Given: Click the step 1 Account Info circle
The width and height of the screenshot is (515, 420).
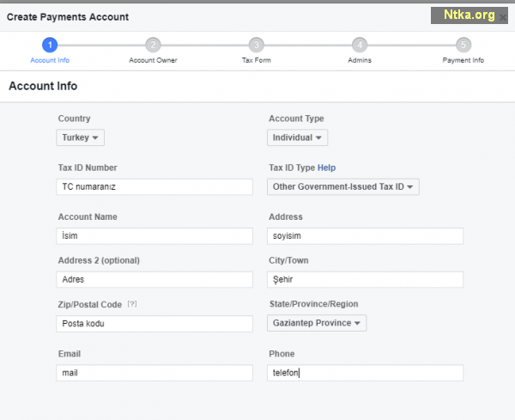Looking at the screenshot, I should 50,46.
